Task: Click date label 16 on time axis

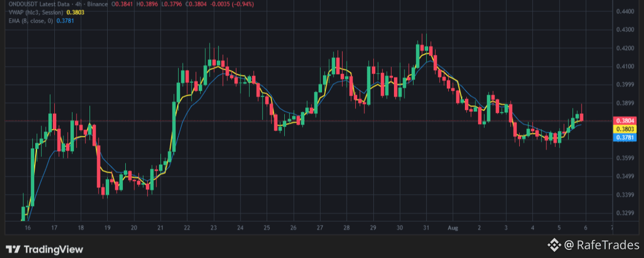Action: (x=28, y=228)
